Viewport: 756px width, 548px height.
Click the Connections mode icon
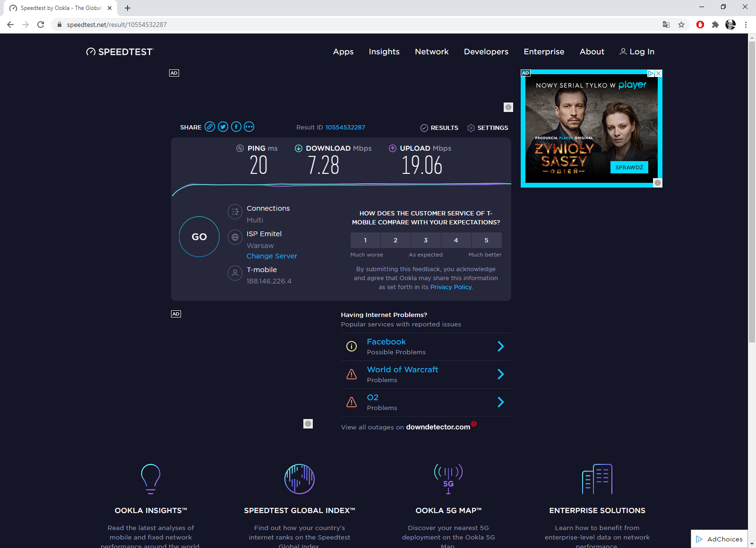coord(235,212)
